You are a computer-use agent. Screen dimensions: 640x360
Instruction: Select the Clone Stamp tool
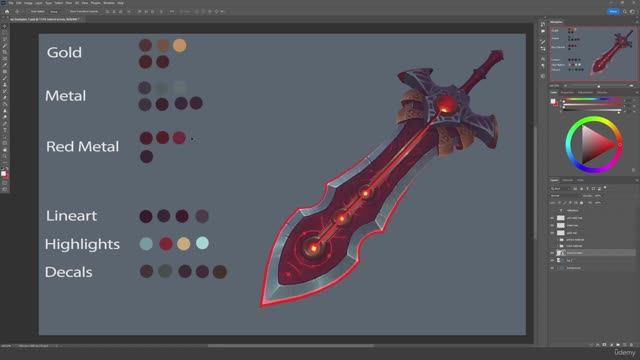4,85
